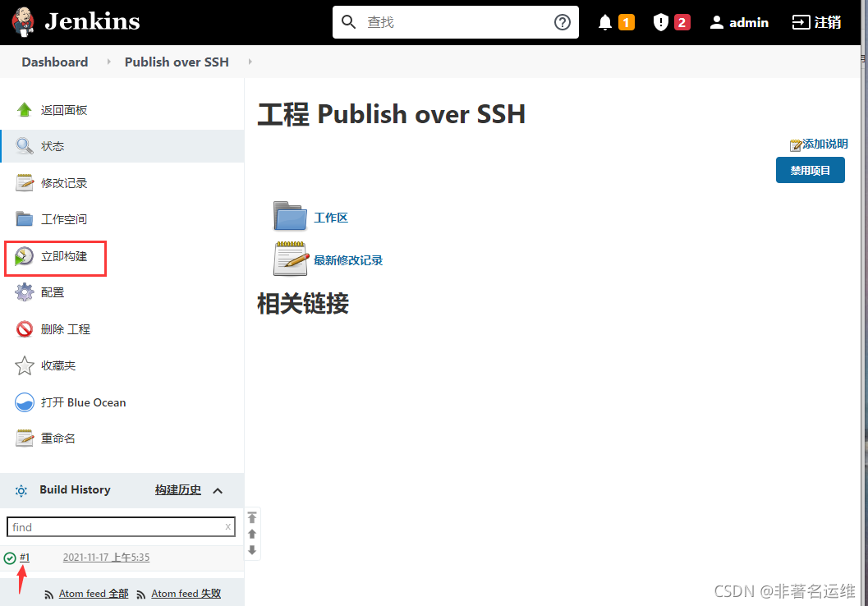Select 状态 menu item
This screenshot has height=606, width=868.
[x=52, y=146]
